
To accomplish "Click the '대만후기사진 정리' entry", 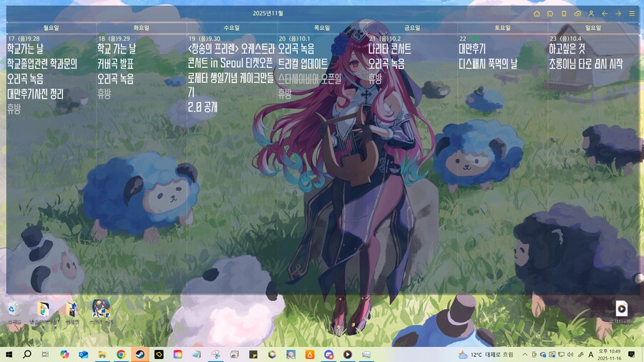I will (x=35, y=94).
